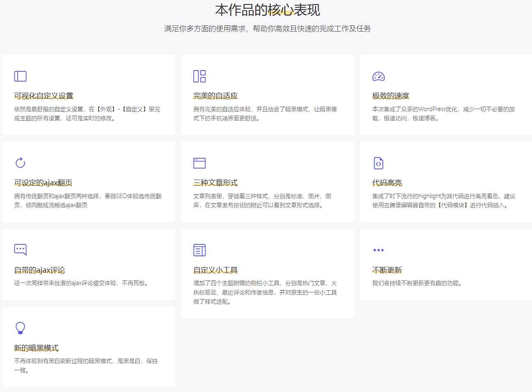Click the description starting 依然是最舒服的自定义设置
The width and height of the screenshot is (532, 392).
pyautogui.click(x=87, y=114)
